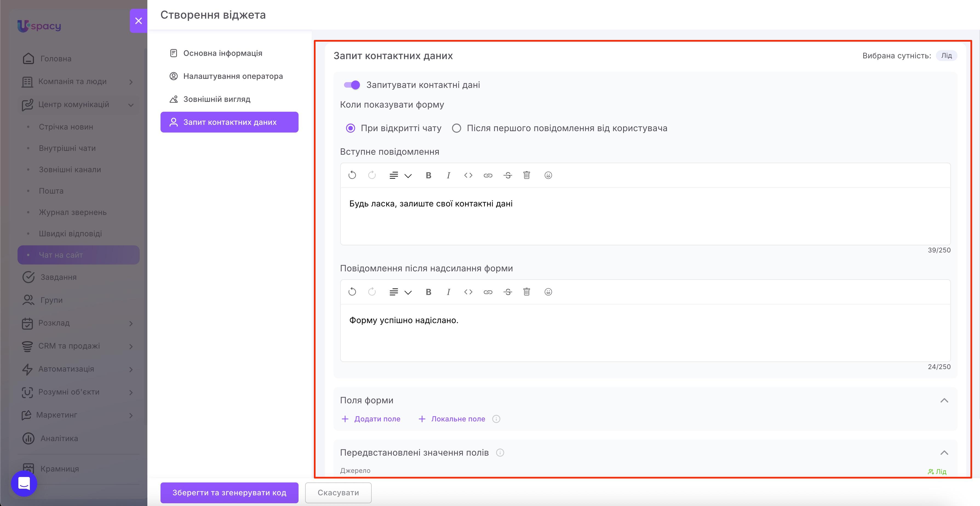Open text alignment dropdown in intro editor

point(401,176)
